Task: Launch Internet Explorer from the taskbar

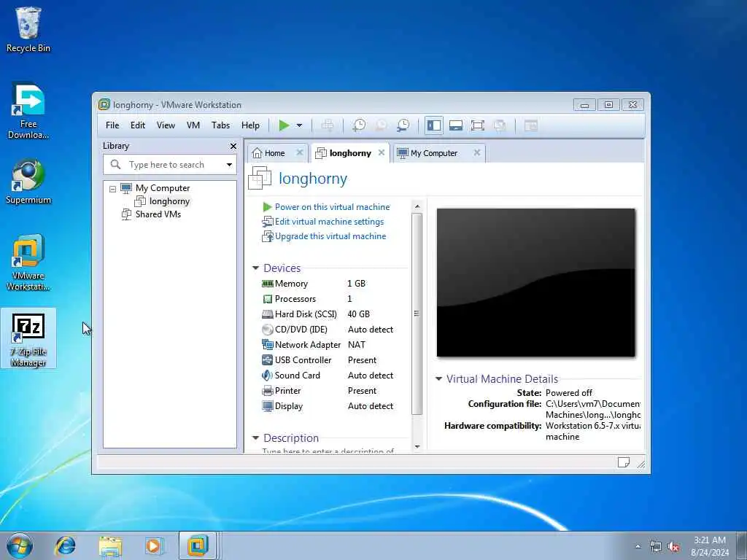Action: (65, 545)
